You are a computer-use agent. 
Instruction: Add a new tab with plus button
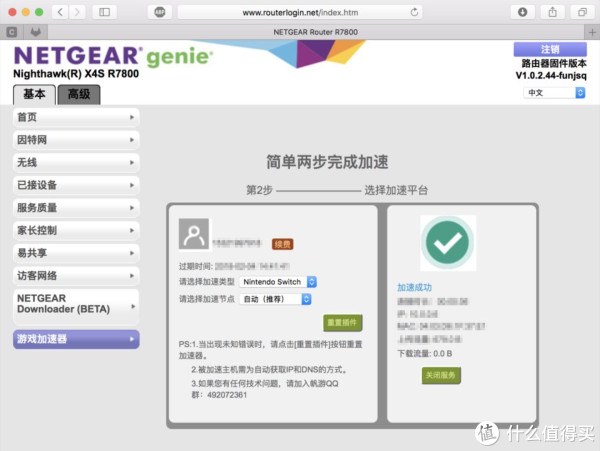tap(592, 32)
